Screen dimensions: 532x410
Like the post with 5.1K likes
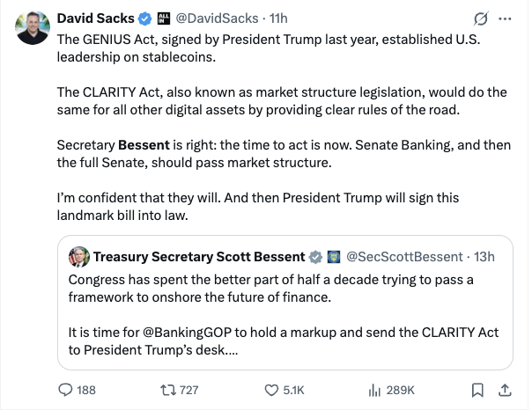284,389
